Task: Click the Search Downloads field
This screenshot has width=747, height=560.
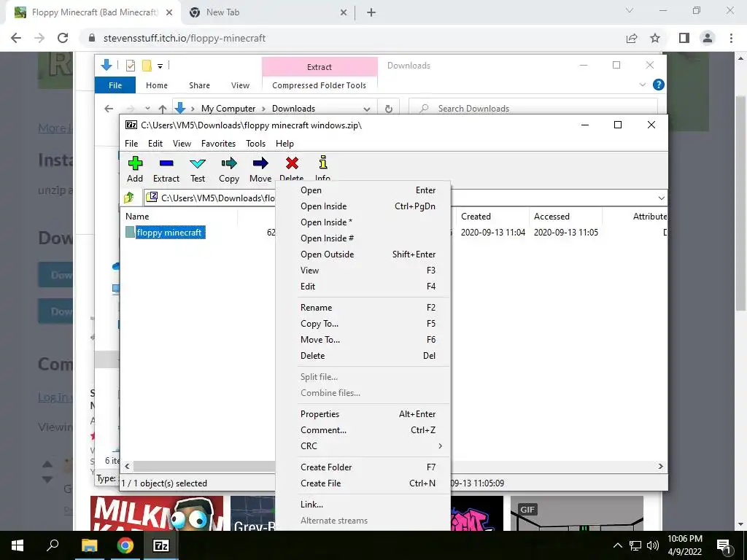Action: (x=533, y=109)
